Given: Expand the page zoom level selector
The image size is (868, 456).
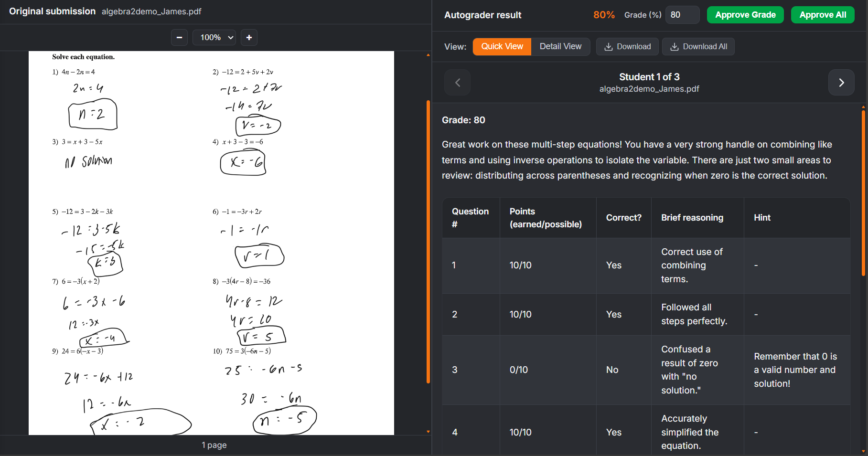Looking at the screenshot, I should click(x=214, y=37).
